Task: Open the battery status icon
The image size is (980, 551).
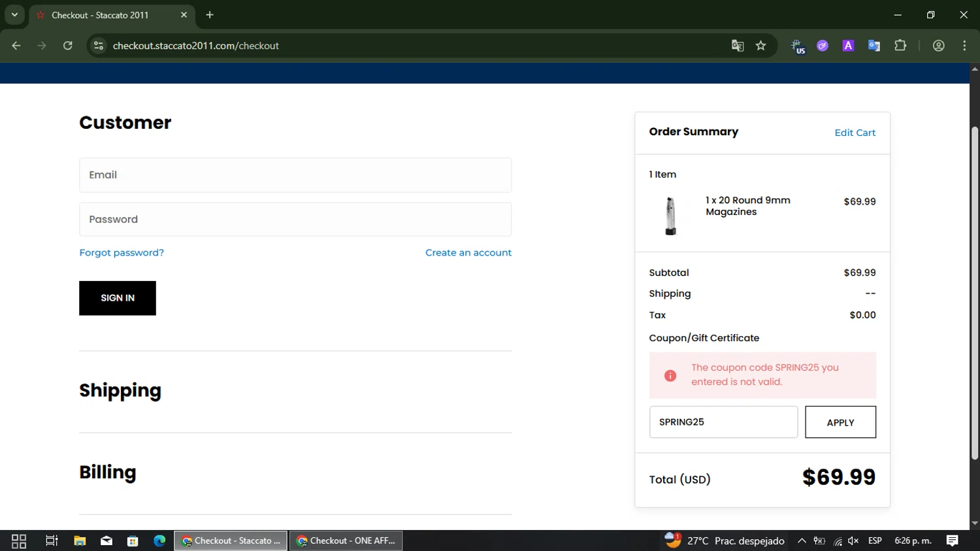Action: [x=819, y=541]
